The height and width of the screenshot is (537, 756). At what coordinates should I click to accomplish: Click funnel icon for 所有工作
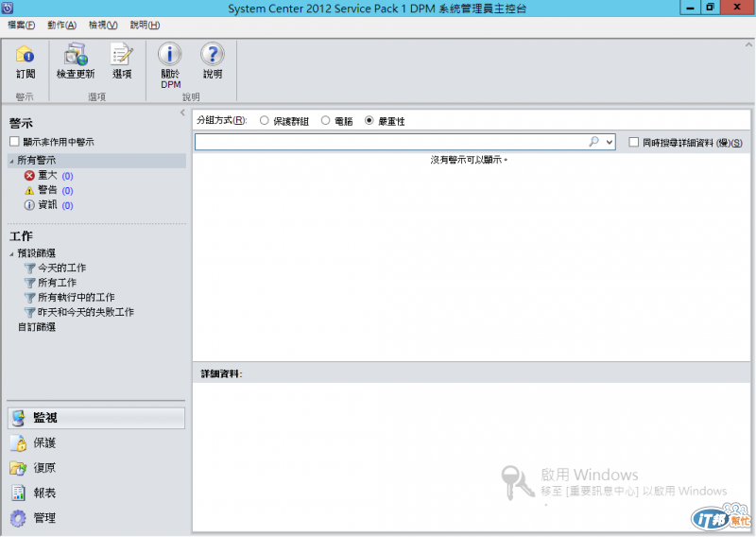pos(30,283)
